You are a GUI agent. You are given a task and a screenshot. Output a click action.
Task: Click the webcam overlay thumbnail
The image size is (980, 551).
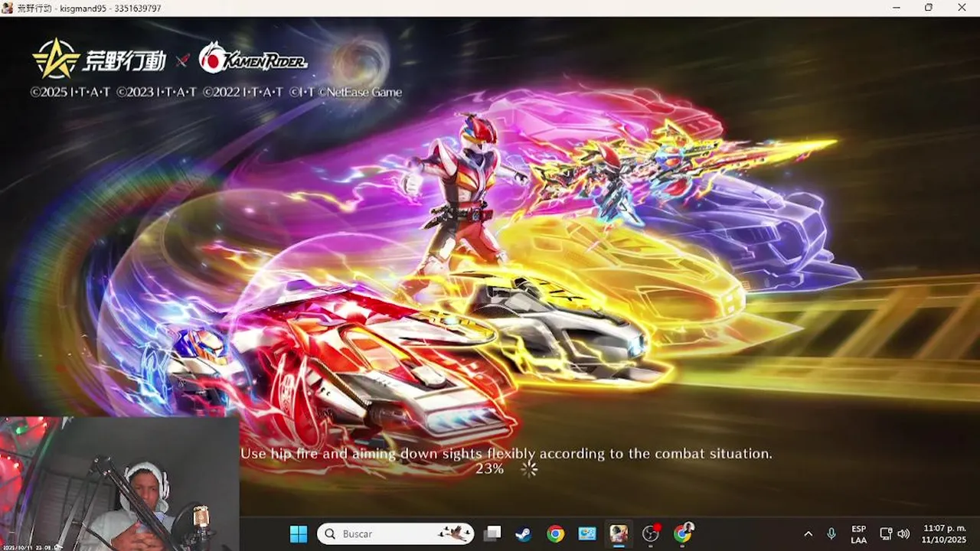(x=119, y=484)
